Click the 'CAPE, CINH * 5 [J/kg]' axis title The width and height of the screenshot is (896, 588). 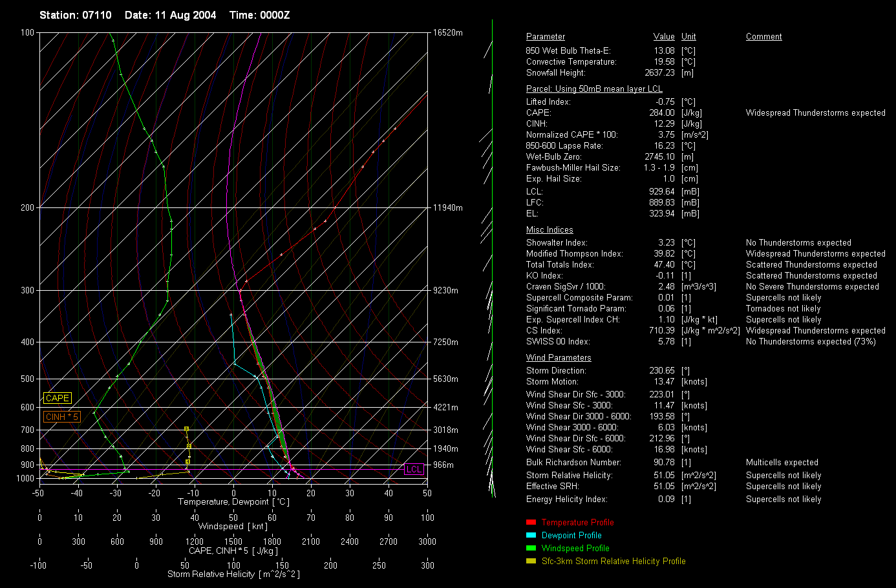(x=233, y=551)
